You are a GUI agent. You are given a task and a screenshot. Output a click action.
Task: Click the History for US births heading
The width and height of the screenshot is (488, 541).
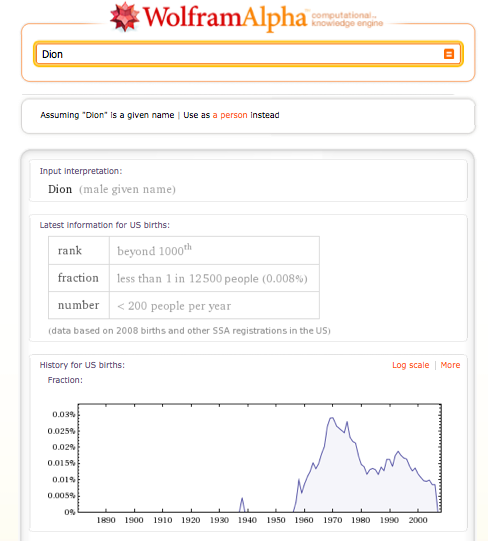click(x=82, y=365)
